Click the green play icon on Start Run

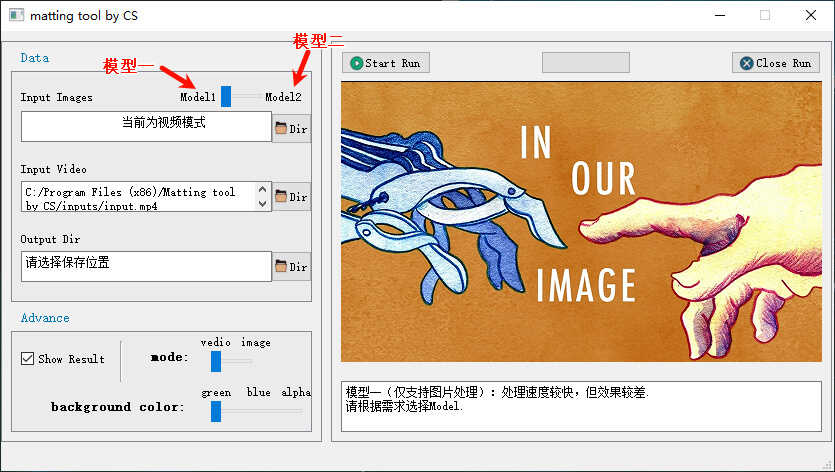[356, 63]
